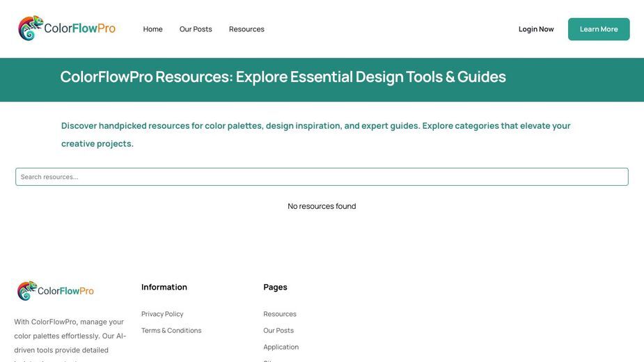
Task: Go to Our Posts in the top navigation
Action: click(x=196, y=29)
